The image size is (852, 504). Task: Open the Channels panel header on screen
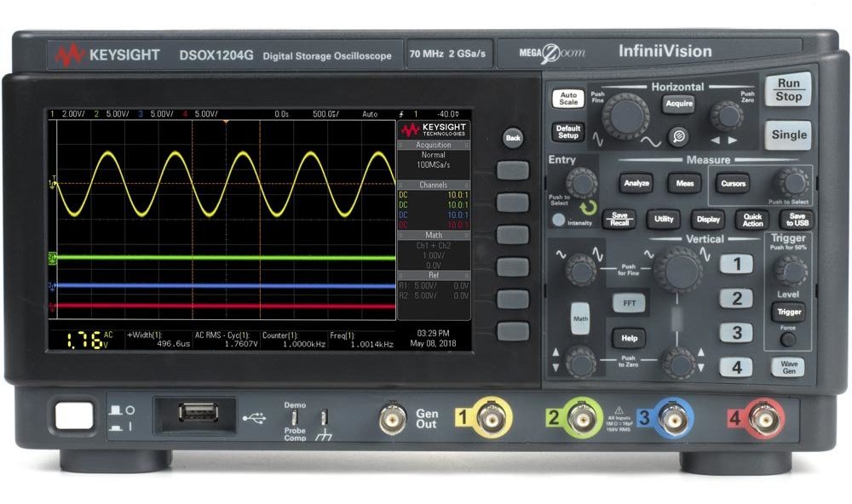434,186
